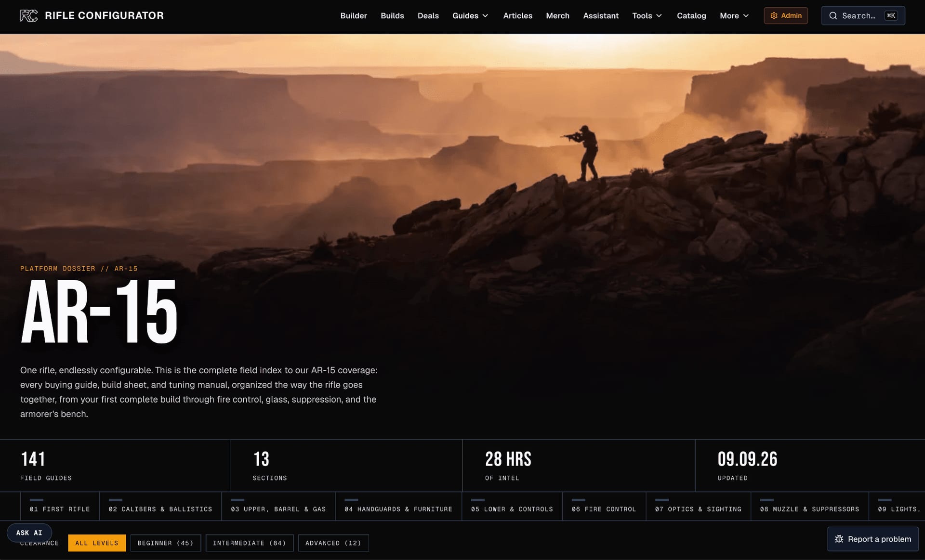The width and height of the screenshot is (925, 560).
Task: Click the large AR-15 heading
Action: [x=99, y=312]
